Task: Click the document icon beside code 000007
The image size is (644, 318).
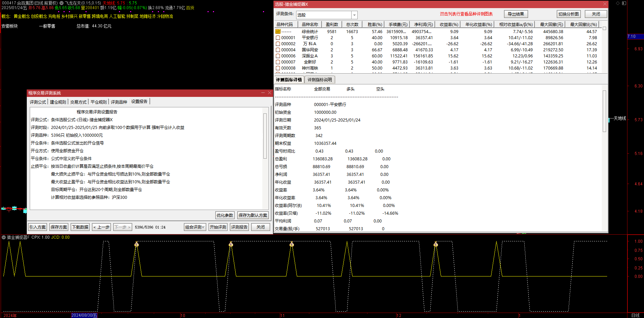Action: click(278, 62)
